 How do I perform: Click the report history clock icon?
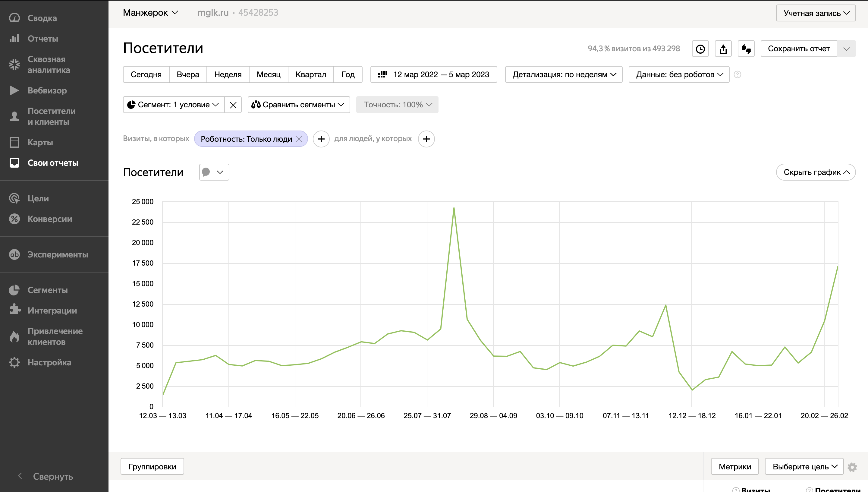700,49
